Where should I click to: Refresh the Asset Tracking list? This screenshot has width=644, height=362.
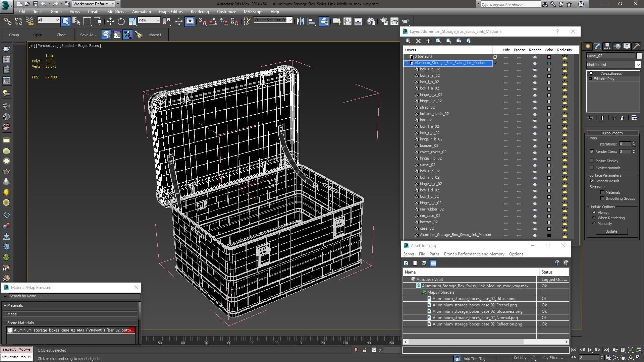point(406,263)
